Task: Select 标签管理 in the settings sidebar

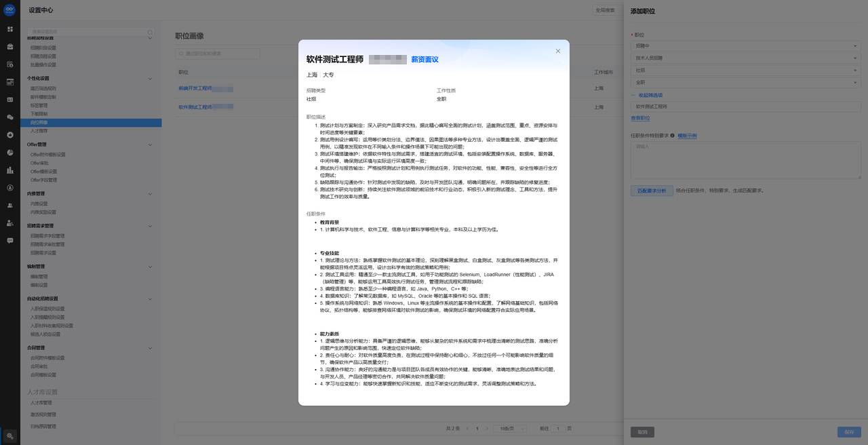Action: pos(39,106)
